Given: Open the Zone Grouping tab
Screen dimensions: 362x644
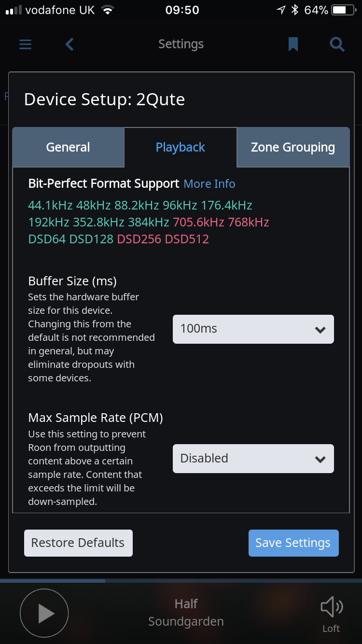Looking at the screenshot, I should pyautogui.click(x=293, y=147).
